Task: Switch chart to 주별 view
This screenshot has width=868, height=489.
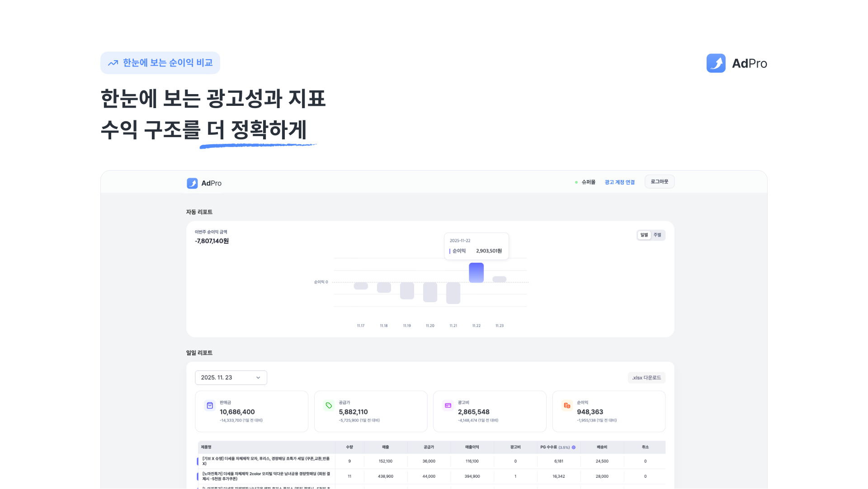Action: (657, 235)
